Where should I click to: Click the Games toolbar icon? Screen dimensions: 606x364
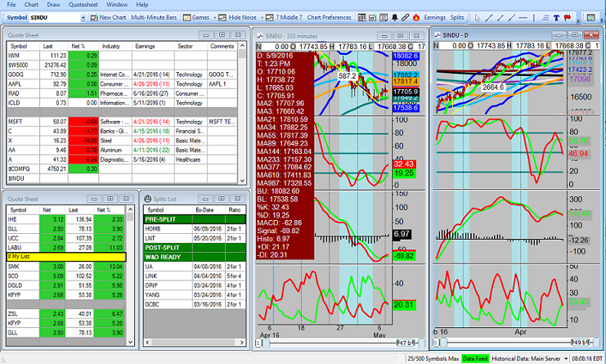[186, 17]
